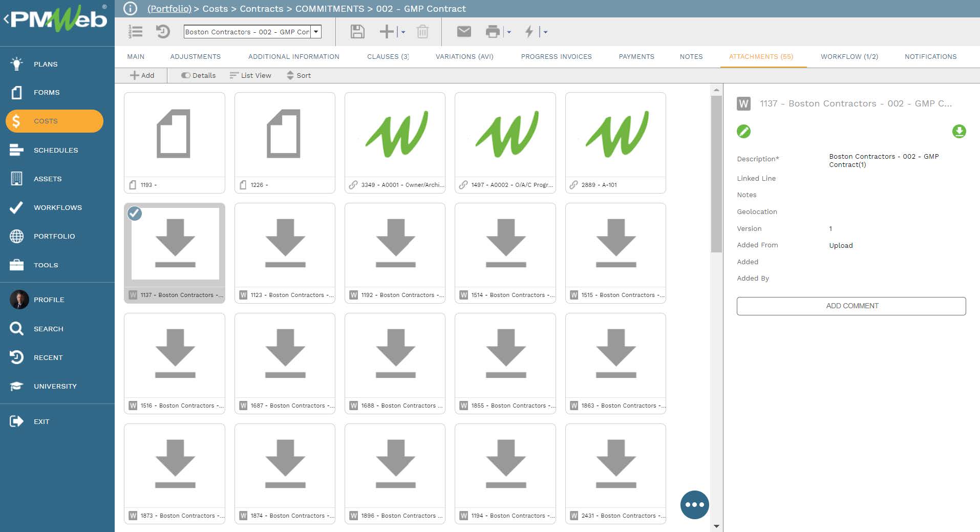Expand the add-new plus dropdown arrow
Screen dimensions: 980x532
click(x=403, y=32)
